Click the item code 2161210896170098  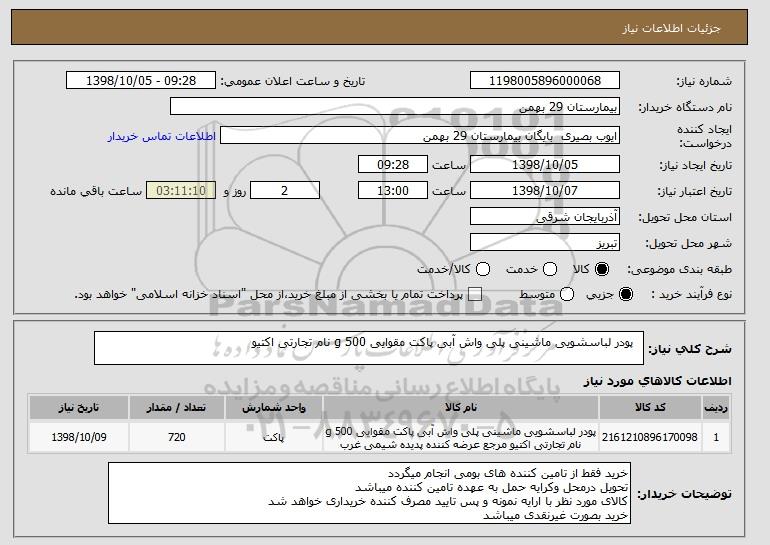(x=650, y=437)
